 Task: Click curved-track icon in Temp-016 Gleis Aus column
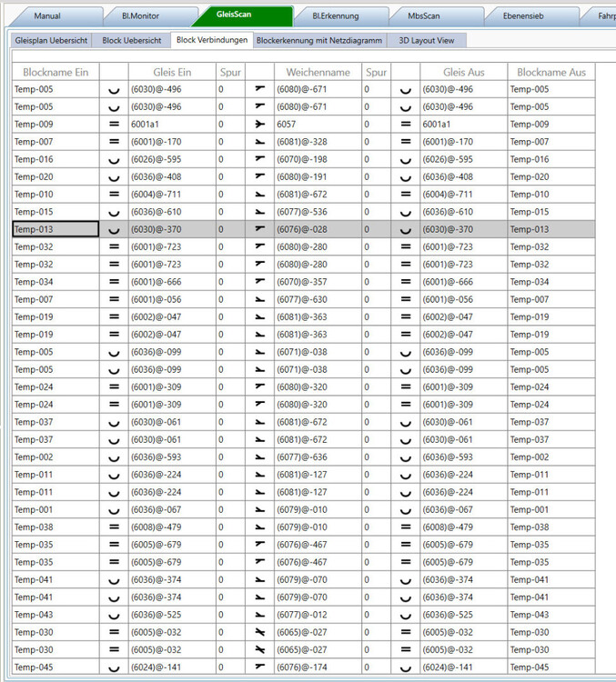[406, 160]
